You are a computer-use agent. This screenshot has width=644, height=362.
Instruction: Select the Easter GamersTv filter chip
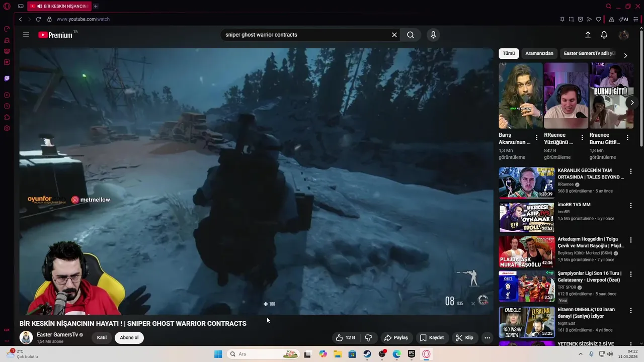coord(589,53)
